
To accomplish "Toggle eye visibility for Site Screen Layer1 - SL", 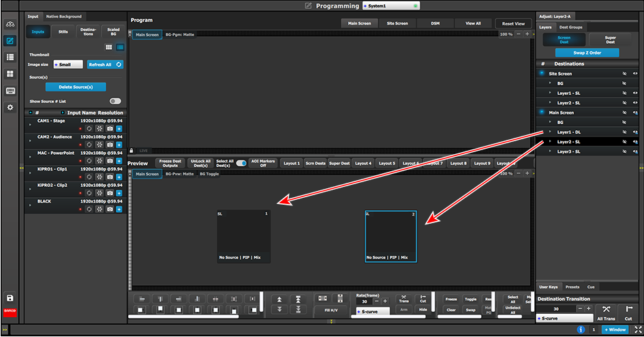I will pyautogui.click(x=635, y=93).
